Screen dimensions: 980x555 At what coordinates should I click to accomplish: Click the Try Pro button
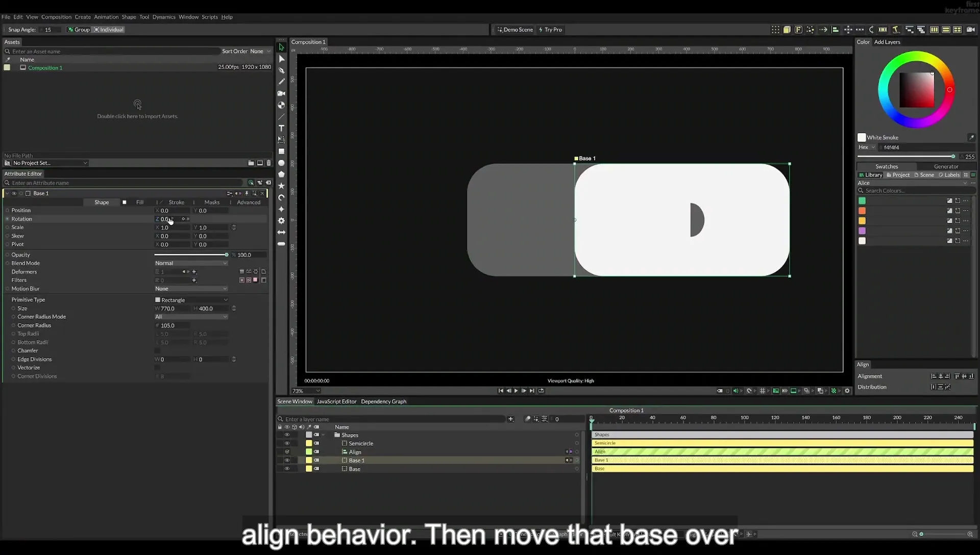coord(550,30)
